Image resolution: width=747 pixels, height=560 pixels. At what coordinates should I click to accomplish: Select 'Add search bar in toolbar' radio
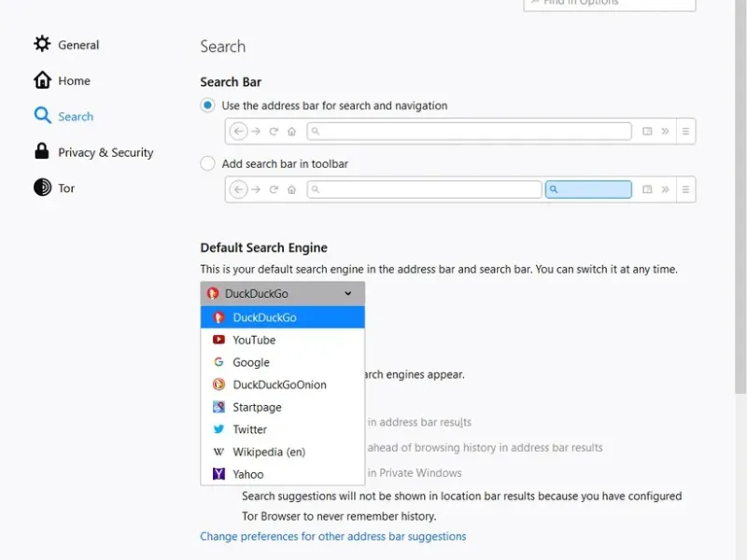point(208,163)
